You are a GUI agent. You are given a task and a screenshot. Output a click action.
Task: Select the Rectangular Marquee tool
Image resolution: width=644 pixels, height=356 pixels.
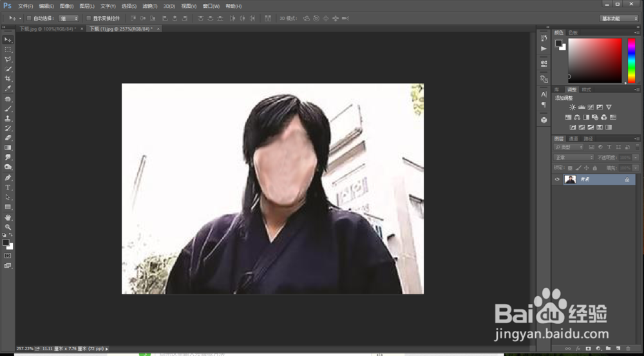pyautogui.click(x=8, y=50)
